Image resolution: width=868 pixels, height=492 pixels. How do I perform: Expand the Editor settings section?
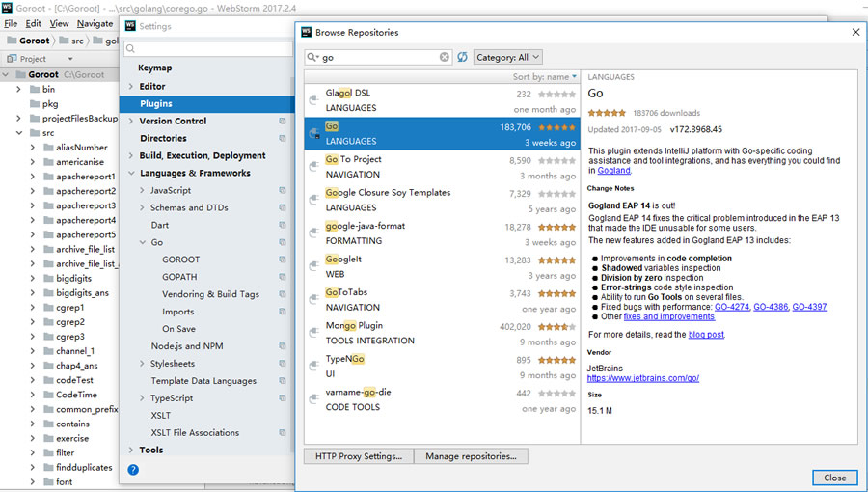[131, 87]
